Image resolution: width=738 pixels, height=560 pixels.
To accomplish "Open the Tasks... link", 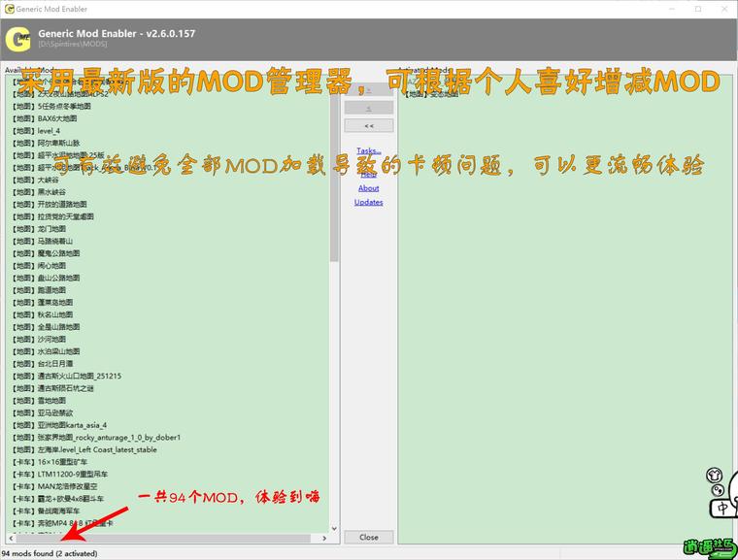I will 369,150.
